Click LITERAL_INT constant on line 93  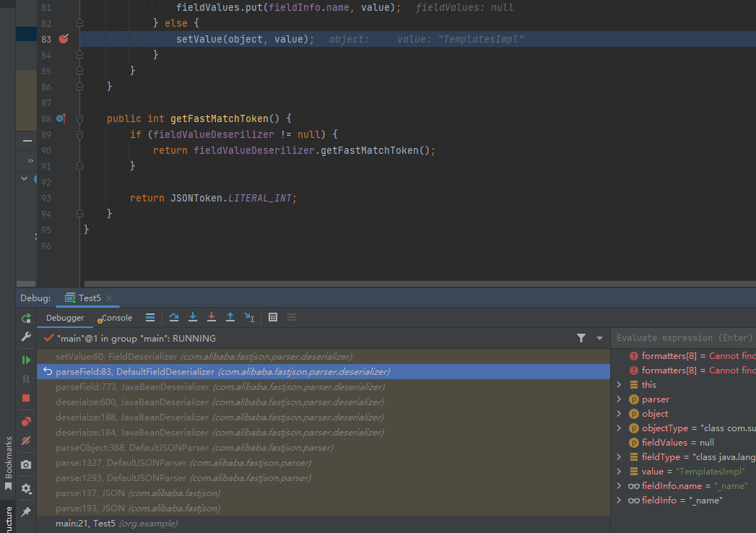tap(260, 198)
